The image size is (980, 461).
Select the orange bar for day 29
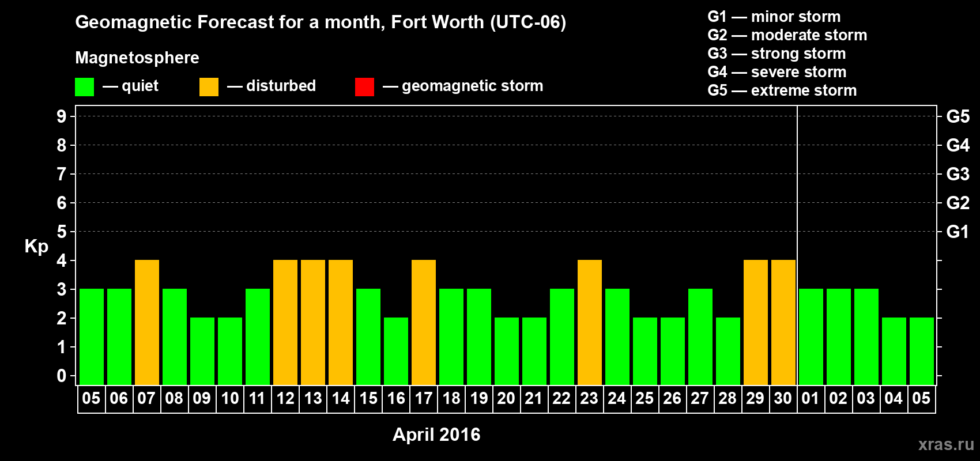point(756,323)
